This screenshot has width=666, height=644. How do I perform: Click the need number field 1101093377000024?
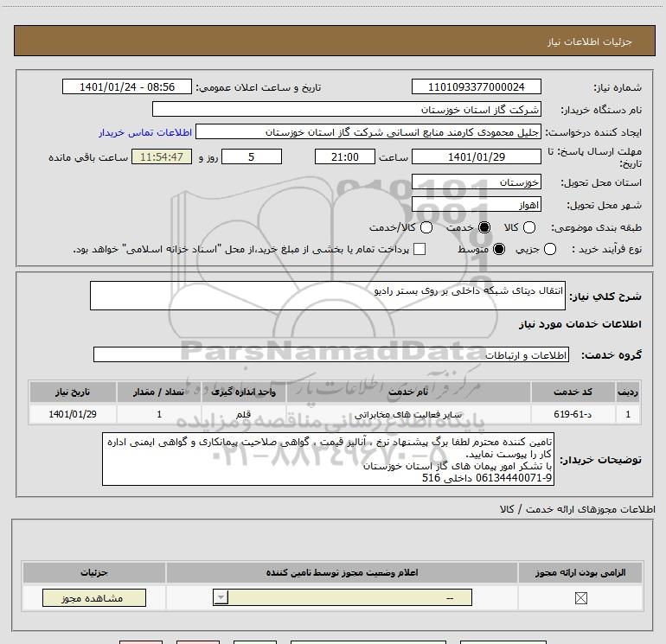[x=476, y=86]
